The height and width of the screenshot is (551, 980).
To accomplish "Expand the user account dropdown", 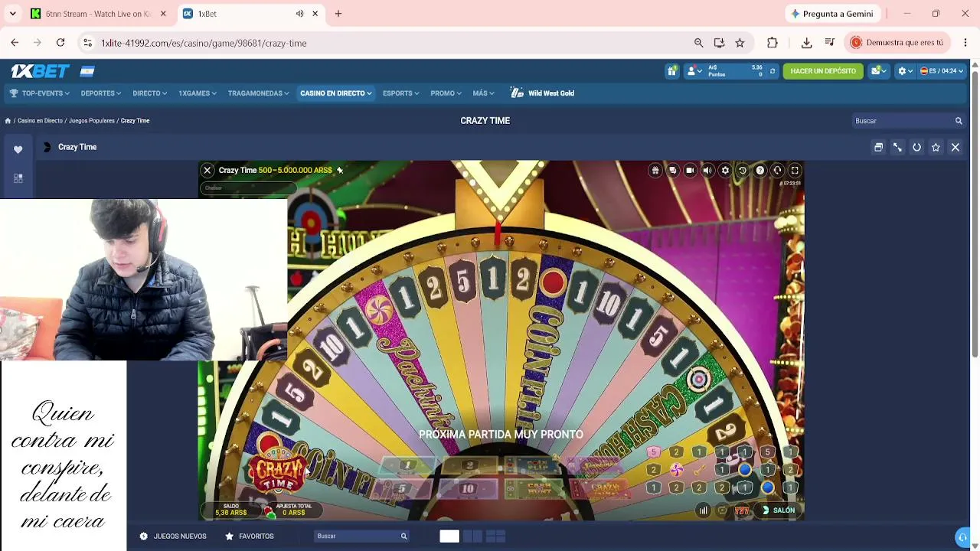I will pos(694,71).
